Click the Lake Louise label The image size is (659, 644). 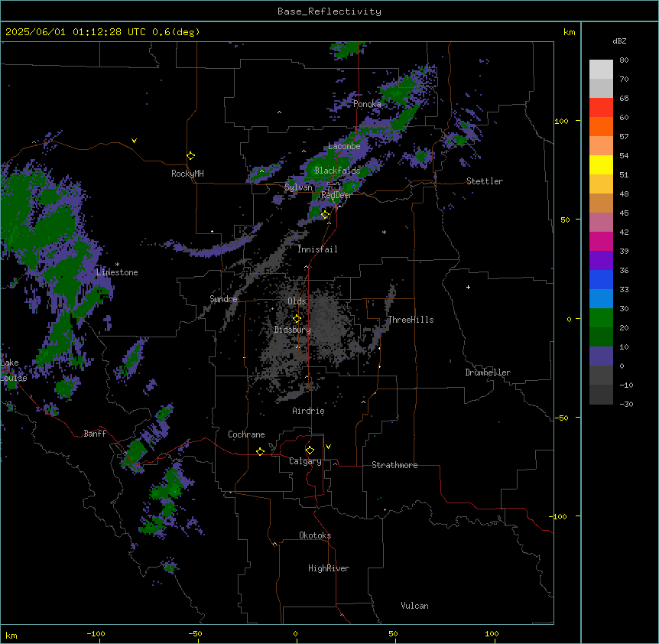coord(12,370)
